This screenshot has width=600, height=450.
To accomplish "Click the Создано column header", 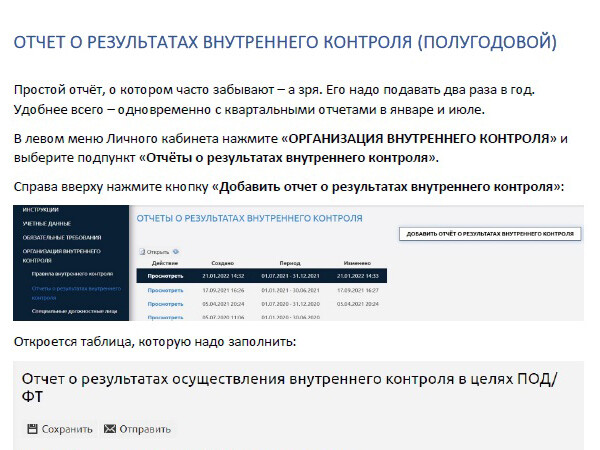I will [223, 263].
